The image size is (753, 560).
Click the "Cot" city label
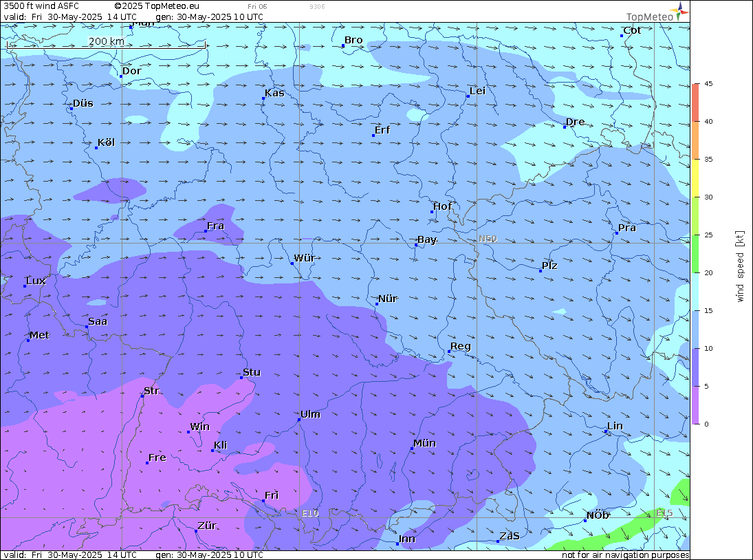pos(632,30)
